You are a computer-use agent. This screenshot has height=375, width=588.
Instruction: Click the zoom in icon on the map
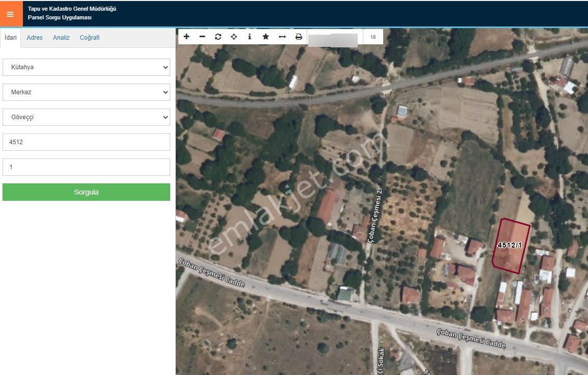coord(186,36)
